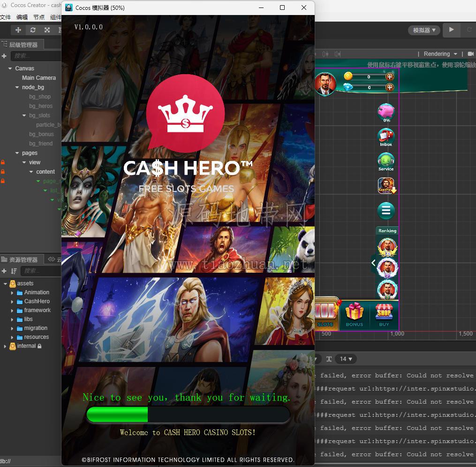Click plus button beside gold coin bar
476x467 pixels.
pyautogui.click(x=390, y=77)
